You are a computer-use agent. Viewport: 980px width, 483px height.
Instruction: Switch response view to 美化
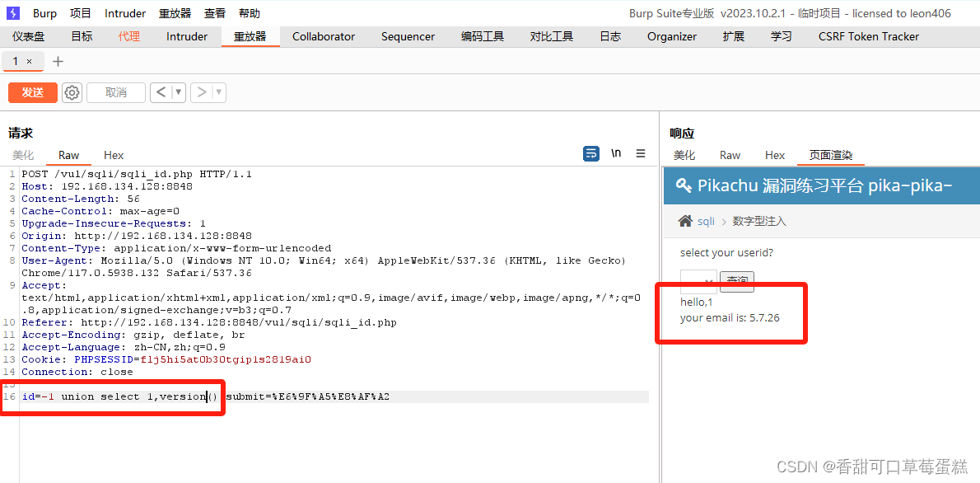pyautogui.click(x=684, y=155)
